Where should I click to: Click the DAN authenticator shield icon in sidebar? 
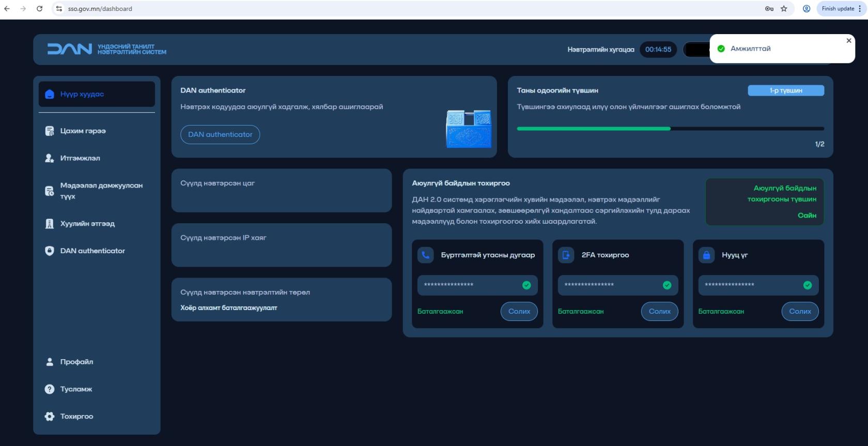click(x=50, y=251)
